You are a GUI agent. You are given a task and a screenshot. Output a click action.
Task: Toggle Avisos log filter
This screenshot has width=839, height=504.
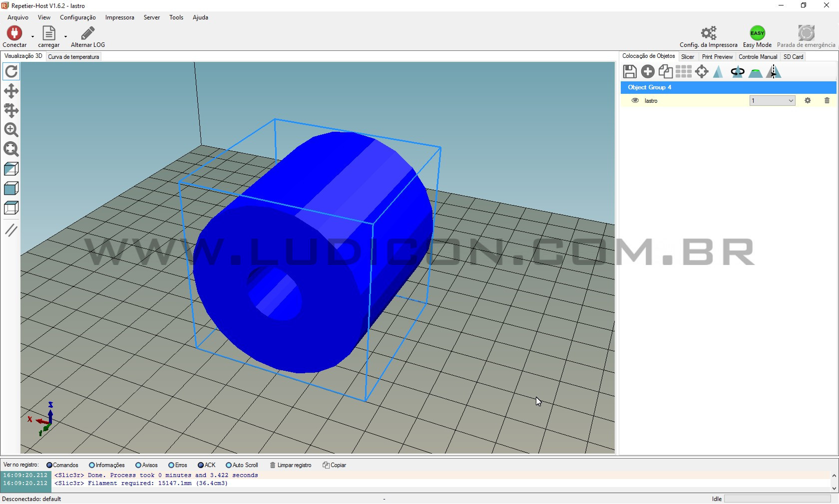146,465
